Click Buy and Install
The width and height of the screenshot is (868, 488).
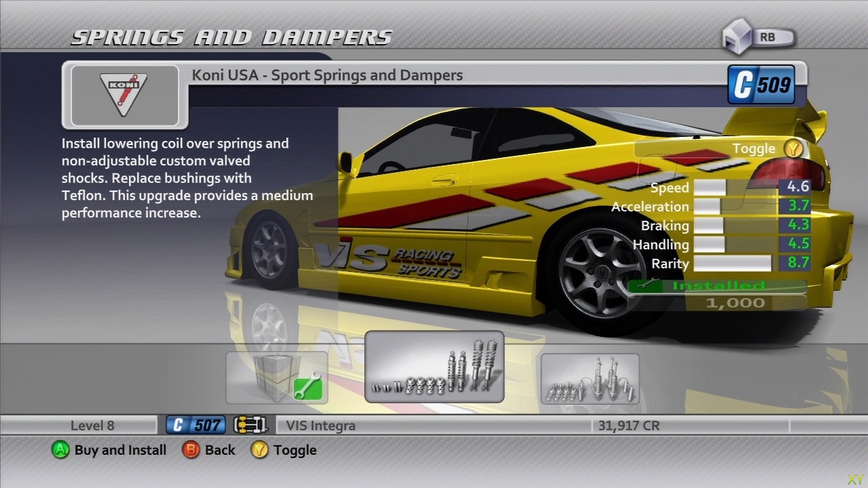click(x=120, y=450)
